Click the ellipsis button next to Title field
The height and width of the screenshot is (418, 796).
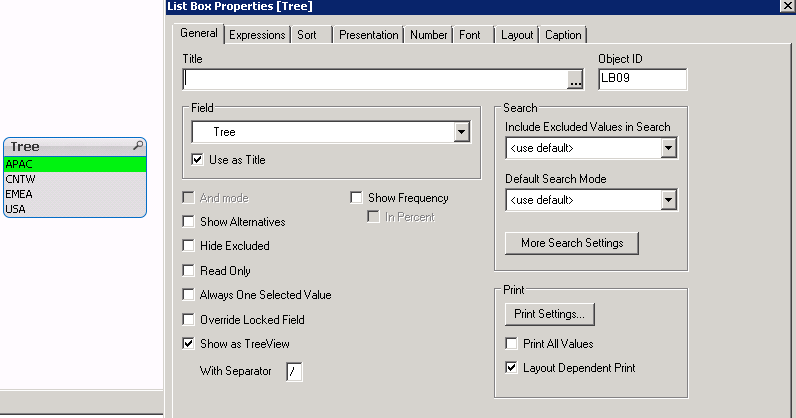tap(575, 81)
